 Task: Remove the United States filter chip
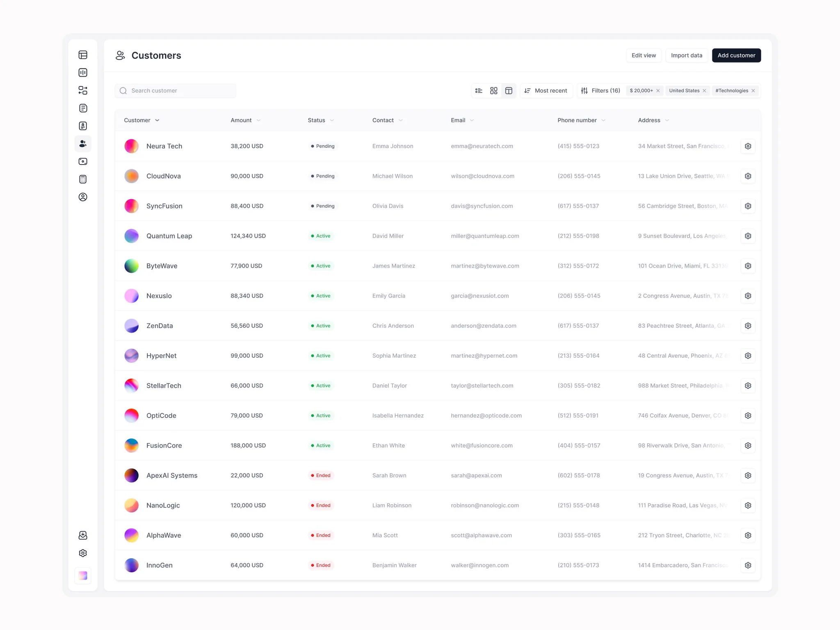pyautogui.click(x=704, y=91)
